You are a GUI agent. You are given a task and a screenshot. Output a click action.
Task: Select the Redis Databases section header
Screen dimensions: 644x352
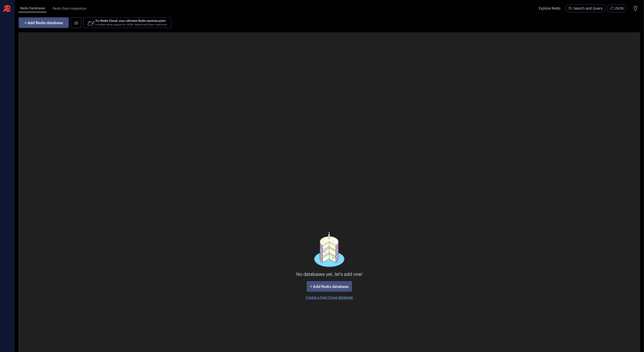click(32, 8)
